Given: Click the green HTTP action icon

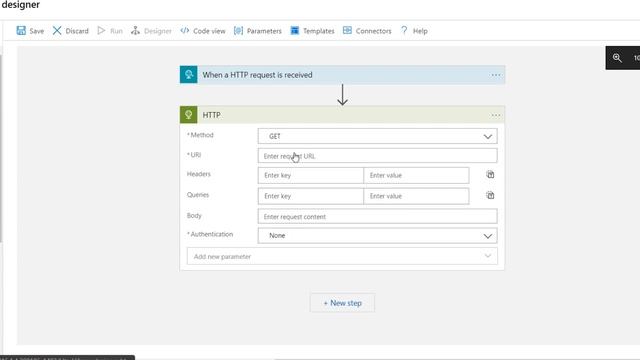Looking at the screenshot, I should [x=189, y=115].
